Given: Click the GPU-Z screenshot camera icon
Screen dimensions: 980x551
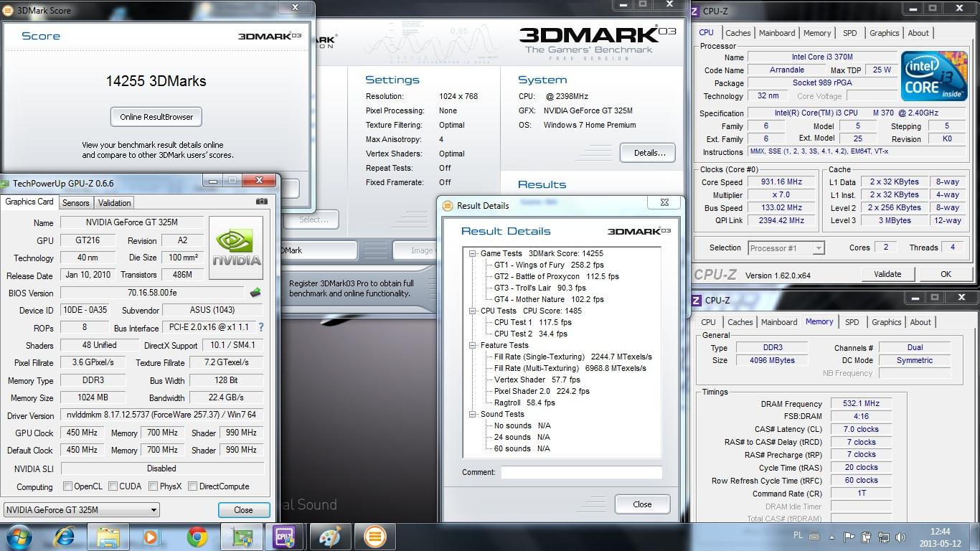Looking at the screenshot, I should click(261, 202).
